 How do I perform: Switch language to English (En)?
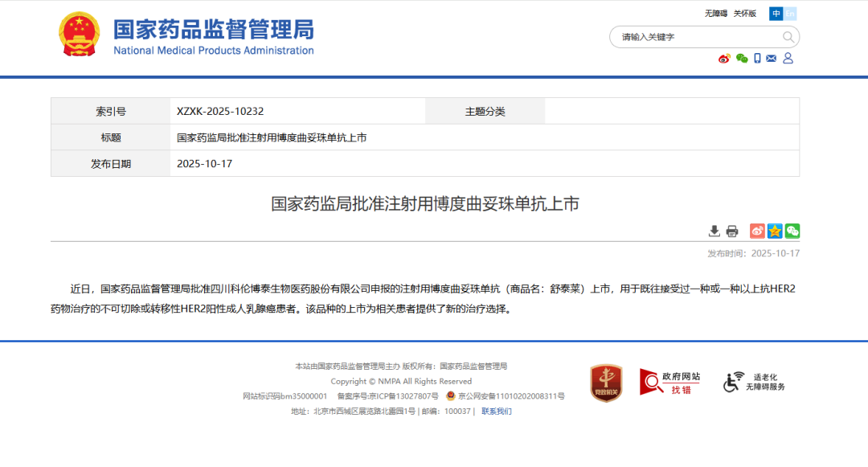coord(790,13)
